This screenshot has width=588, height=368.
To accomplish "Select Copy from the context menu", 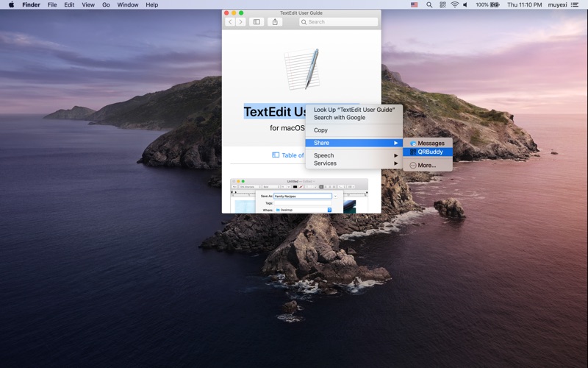I will point(320,130).
